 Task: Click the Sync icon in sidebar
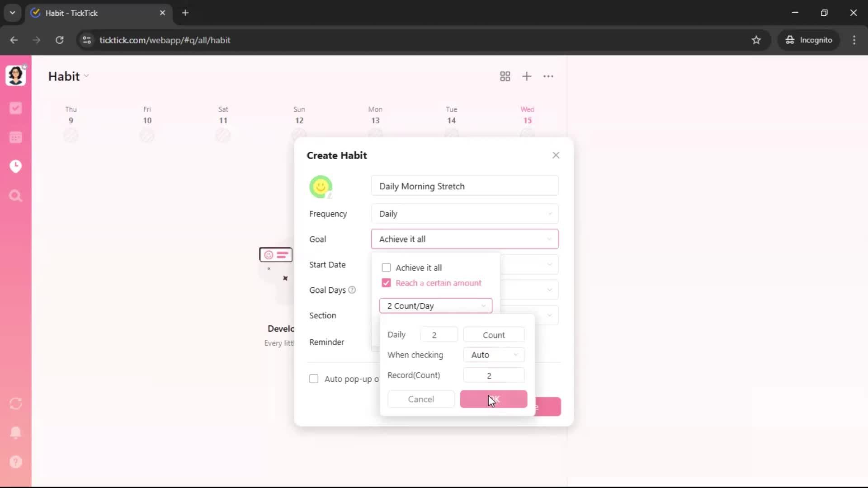click(16, 404)
